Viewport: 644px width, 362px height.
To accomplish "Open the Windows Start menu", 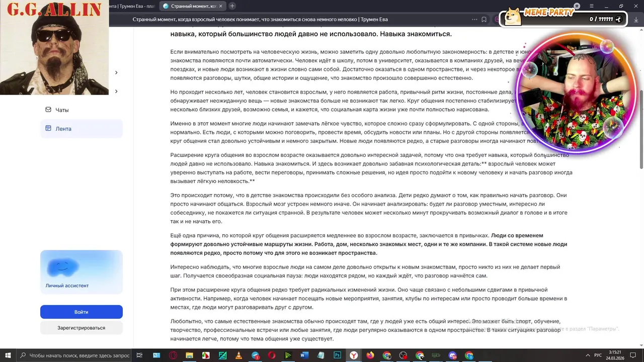I will (x=8, y=355).
